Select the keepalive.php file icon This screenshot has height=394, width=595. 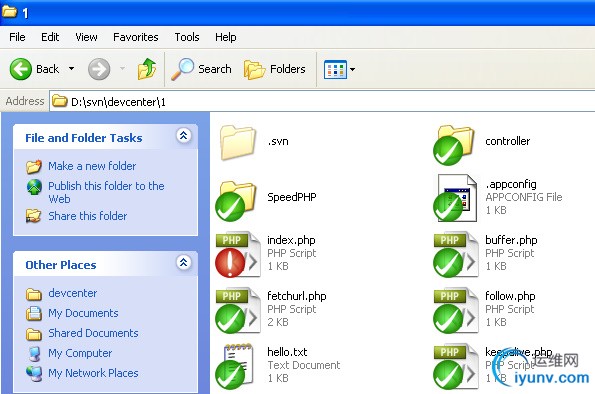(x=455, y=366)
